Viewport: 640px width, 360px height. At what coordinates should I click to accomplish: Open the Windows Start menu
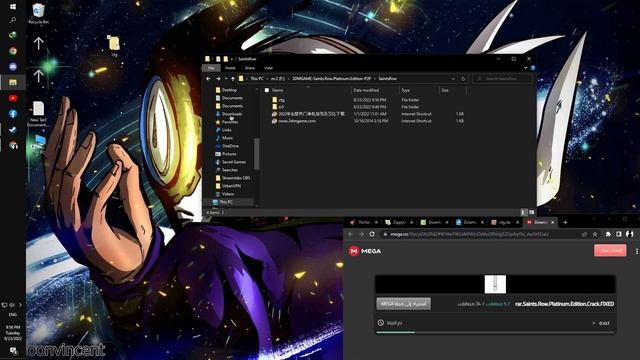tap(13, 7)
